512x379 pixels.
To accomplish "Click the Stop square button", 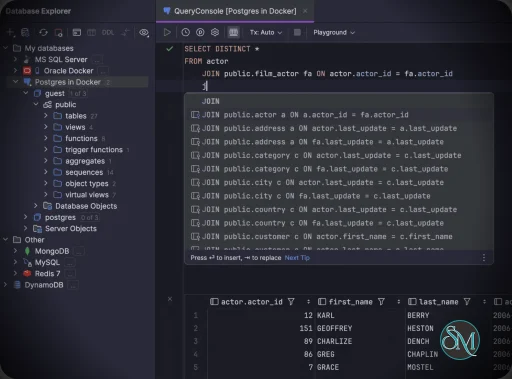I will 297,32.
